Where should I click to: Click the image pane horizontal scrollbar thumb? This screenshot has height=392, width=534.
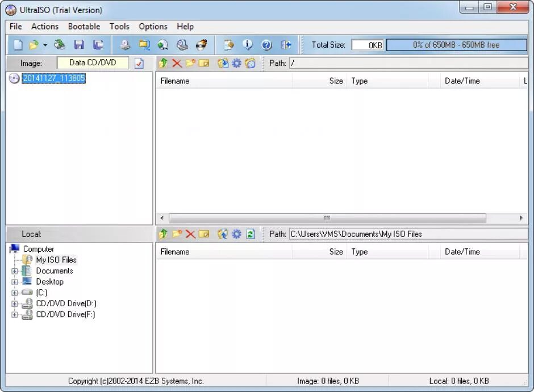[x=327, y=218]
